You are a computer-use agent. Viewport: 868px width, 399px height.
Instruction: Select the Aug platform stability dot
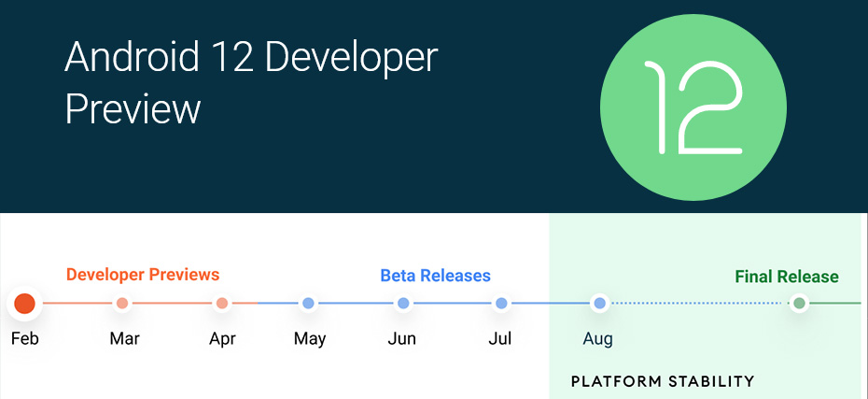pos(599,303)
